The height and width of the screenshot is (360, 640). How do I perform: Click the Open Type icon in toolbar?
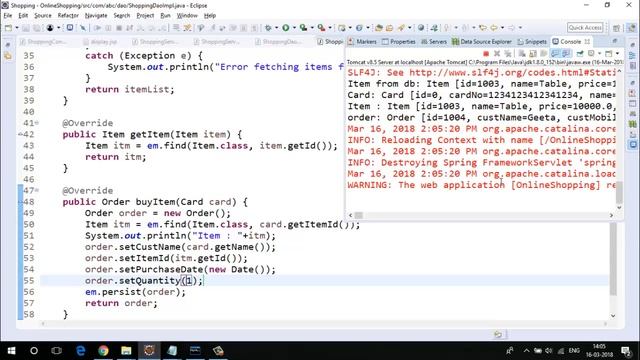(x=379, y=28)
